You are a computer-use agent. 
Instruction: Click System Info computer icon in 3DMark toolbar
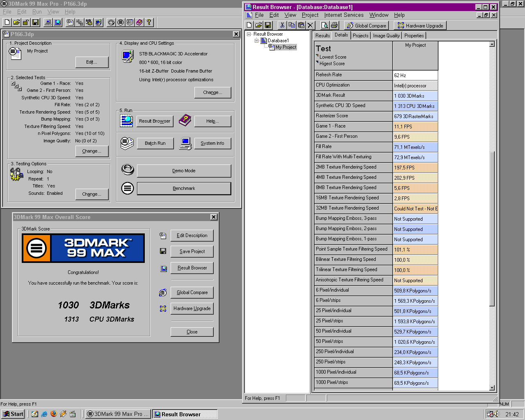tap(48, 23)
